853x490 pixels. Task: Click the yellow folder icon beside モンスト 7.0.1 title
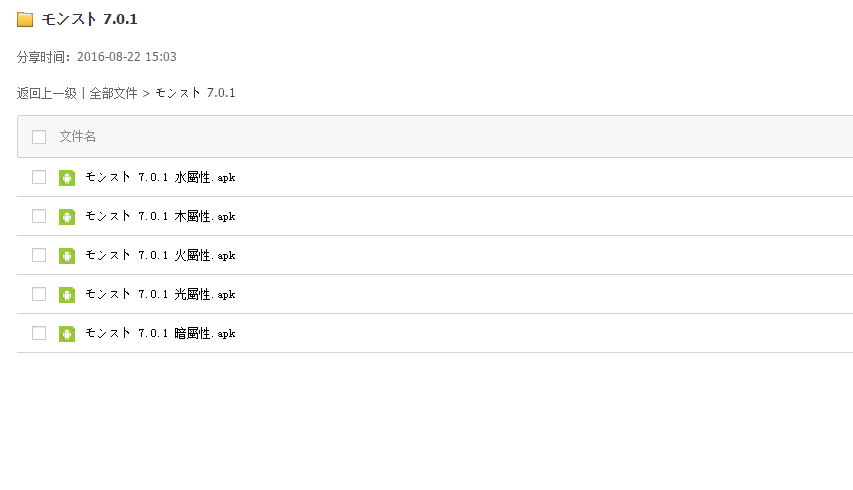[x=25, y=20]
